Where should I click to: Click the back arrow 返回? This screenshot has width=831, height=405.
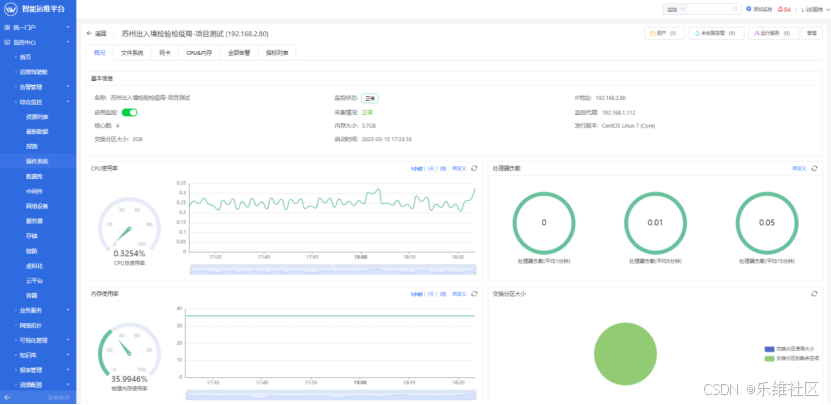point(96,33)
